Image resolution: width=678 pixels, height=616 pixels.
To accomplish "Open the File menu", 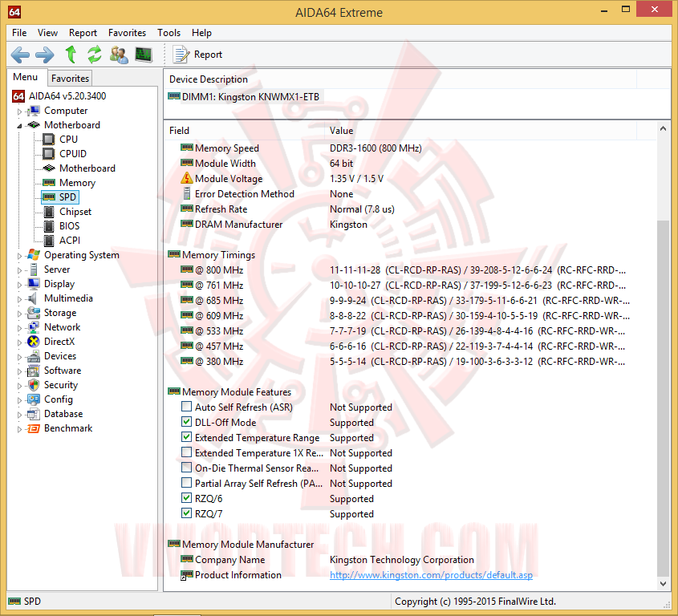I will (19, 33).
